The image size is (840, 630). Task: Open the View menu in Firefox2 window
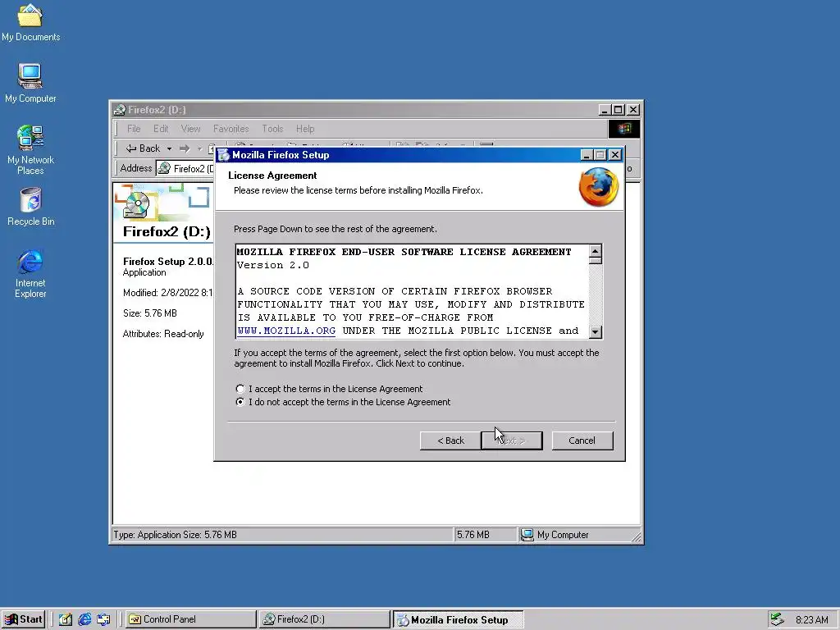coord(190,129)
